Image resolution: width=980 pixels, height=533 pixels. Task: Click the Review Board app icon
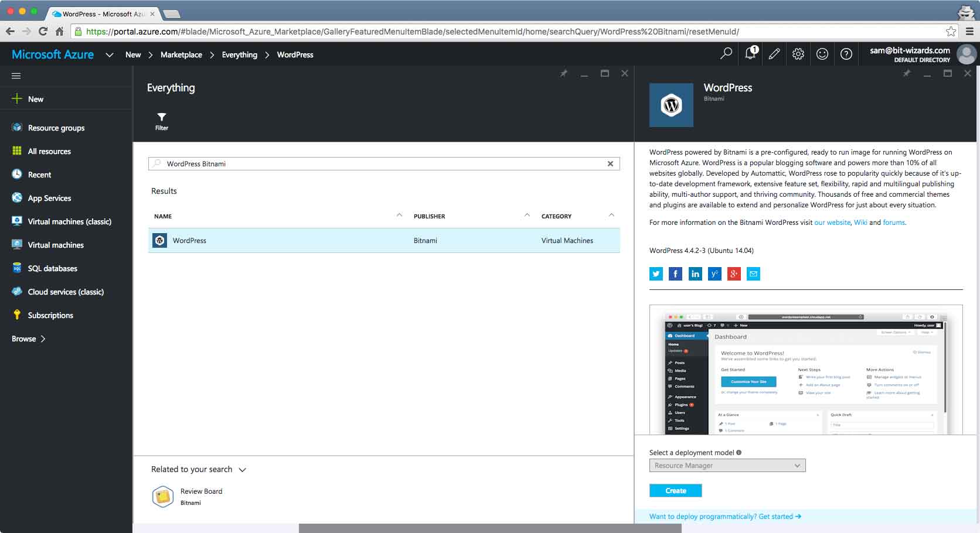coord(163,497)
